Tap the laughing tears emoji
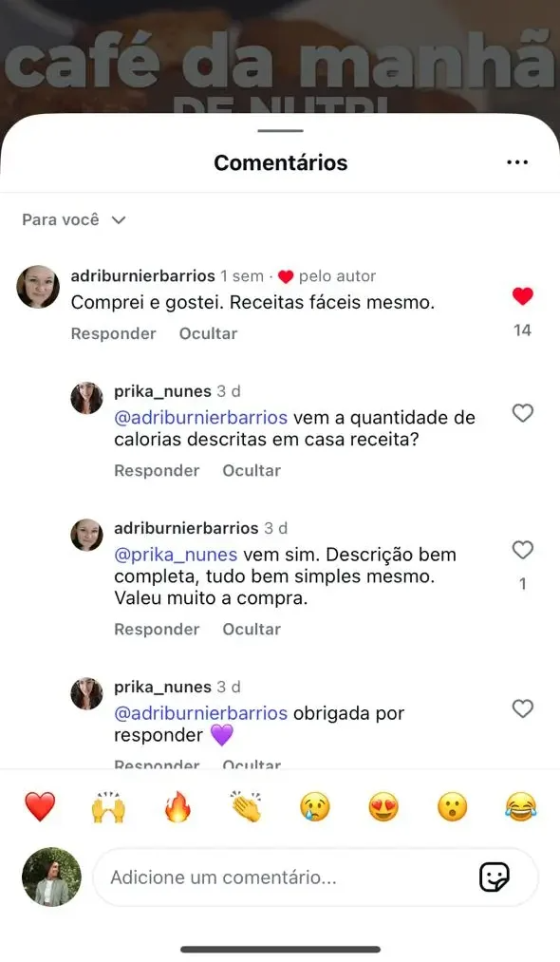The height and width of the screenshot is (962, 560). pyautogui.click(x=521, y=806)
